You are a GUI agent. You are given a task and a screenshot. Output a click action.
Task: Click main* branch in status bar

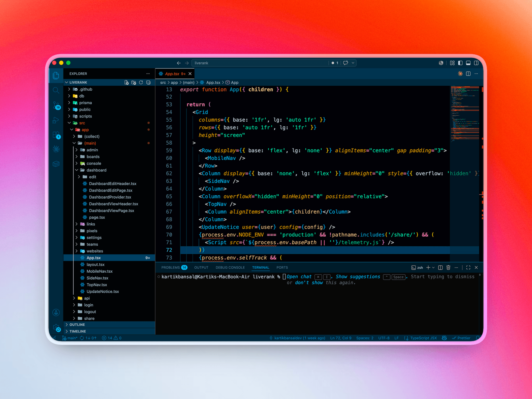click(x=70, y=338)
